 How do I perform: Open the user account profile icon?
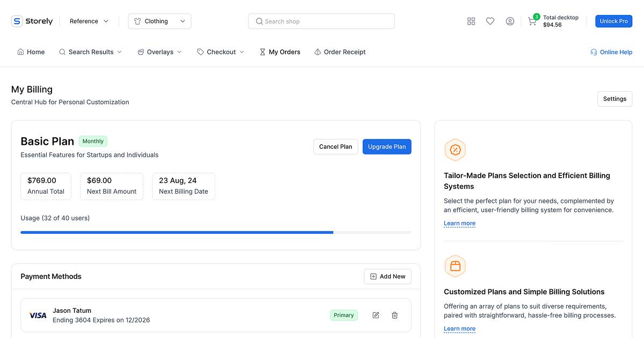click(510, 21)
